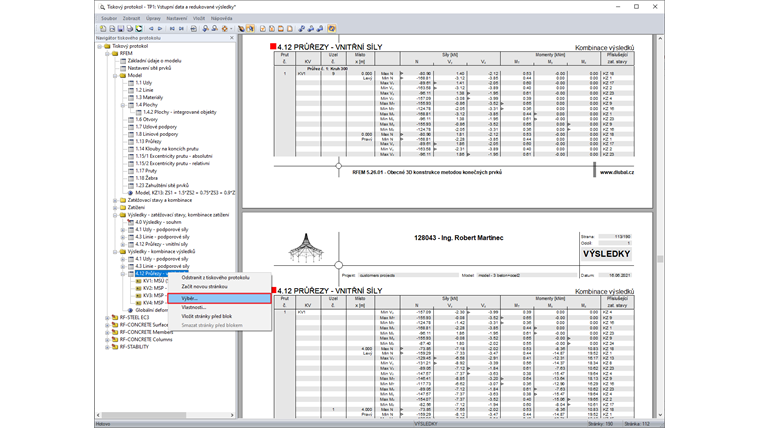The image size is (760, 428).
Task: Open the Soubor menu
Action: (109, 18)
